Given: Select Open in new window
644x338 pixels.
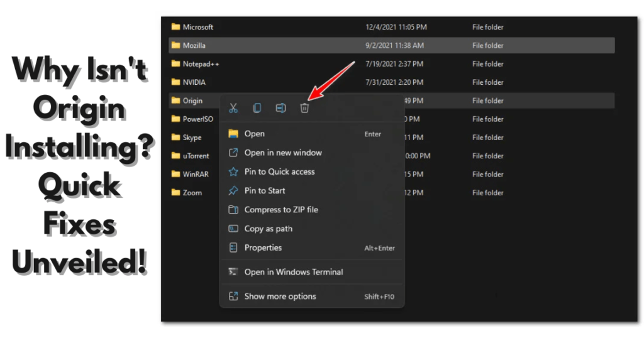Looking at the screenshot, I should pyautogui.click(x=312, y=153).
